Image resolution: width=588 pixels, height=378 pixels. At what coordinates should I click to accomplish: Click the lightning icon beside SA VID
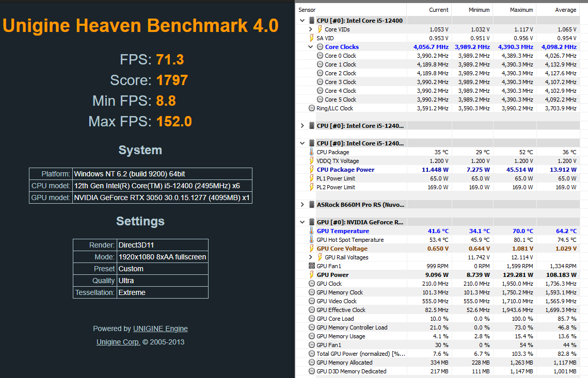pyautogui.click(x=311, y=38)
